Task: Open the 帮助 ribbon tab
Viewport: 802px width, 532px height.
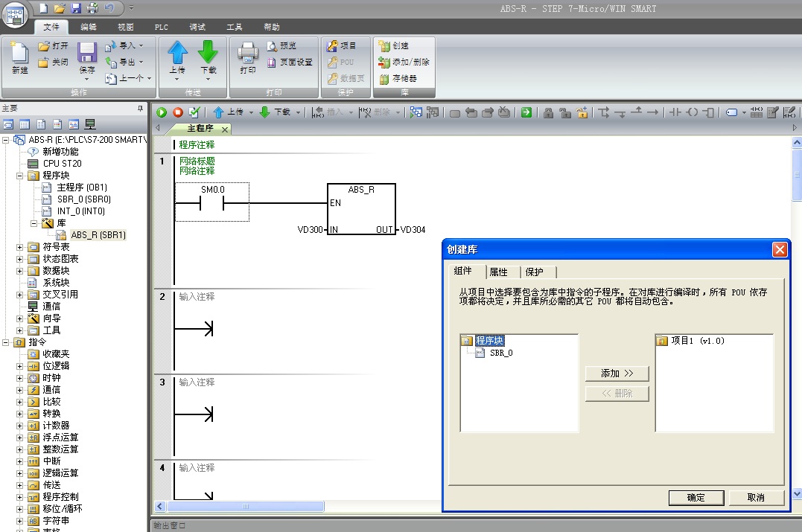Action: coord(272,27)
